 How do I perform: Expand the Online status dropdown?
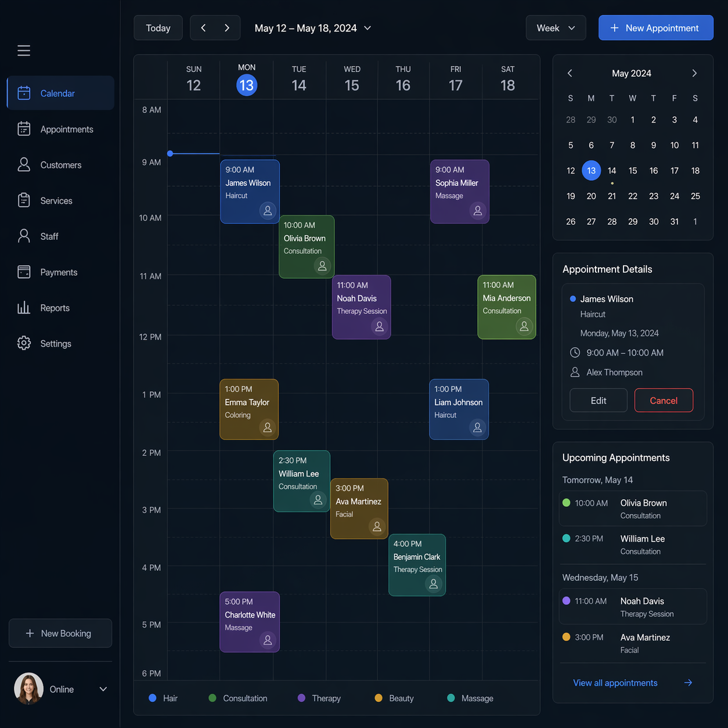103,689
